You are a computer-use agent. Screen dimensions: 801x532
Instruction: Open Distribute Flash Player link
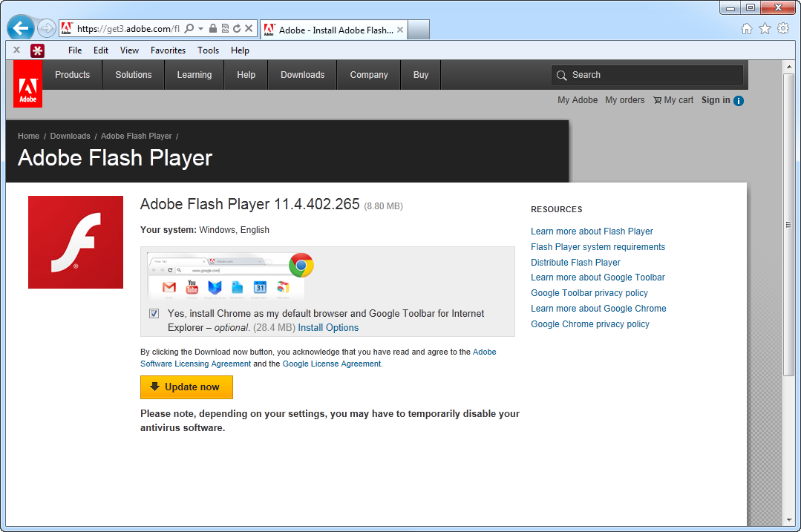[575, 263]
